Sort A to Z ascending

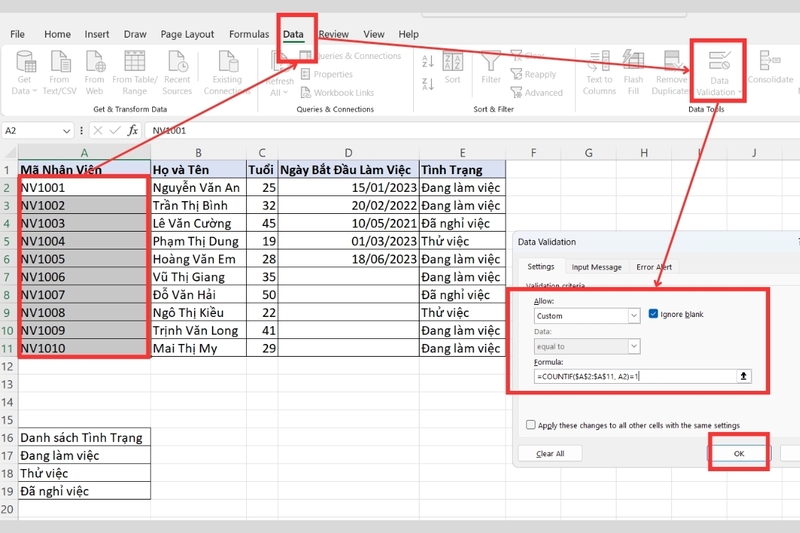428,62
